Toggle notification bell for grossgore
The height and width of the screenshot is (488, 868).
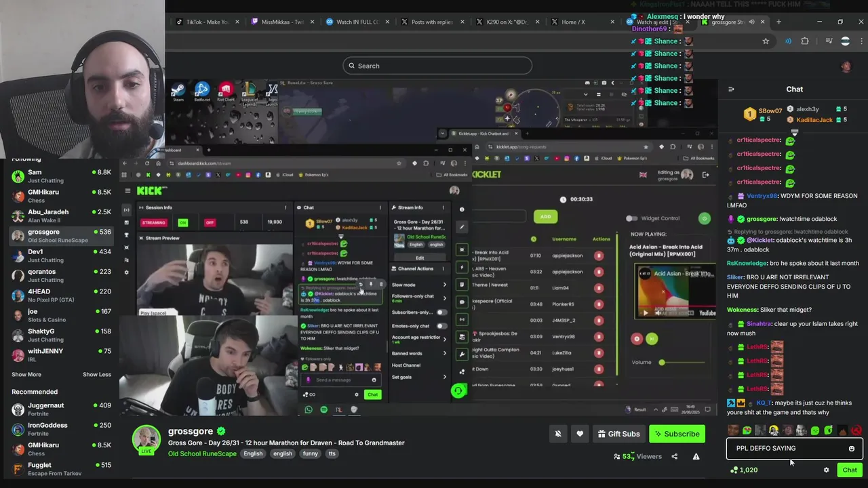click(x=558, y=434)
